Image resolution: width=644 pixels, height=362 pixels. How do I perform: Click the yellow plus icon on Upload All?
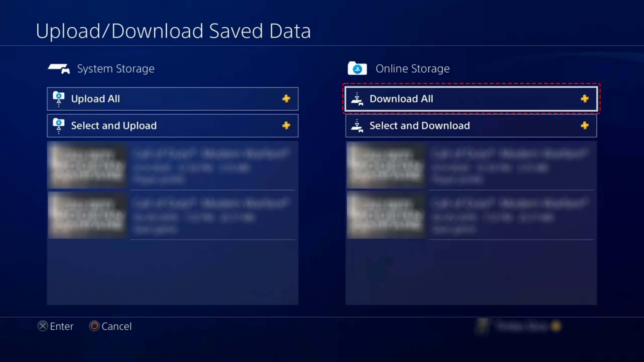[286, 98]
